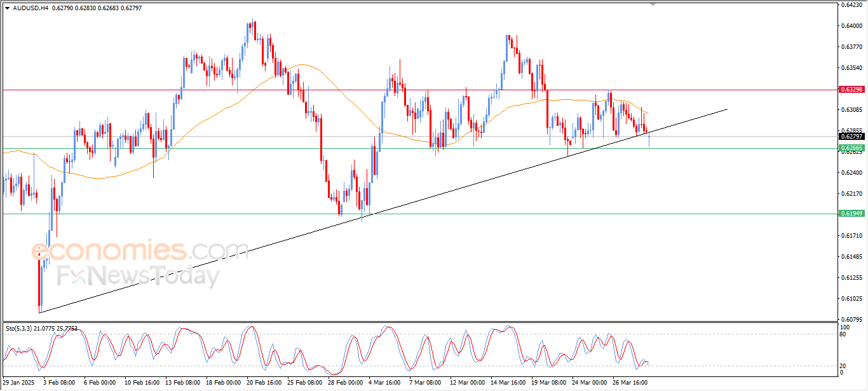The image size is (868, 391).
Task: Click the open price value 0.62790 in header
Action: tap(62, 8)
